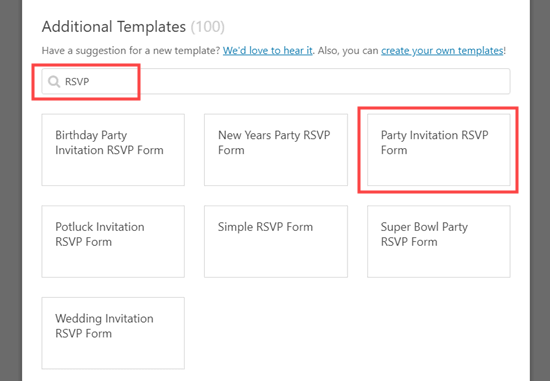Click the "Simple RSVP Form" title text
This screenshot has height=381, width=550.
(x=265, y=227)
